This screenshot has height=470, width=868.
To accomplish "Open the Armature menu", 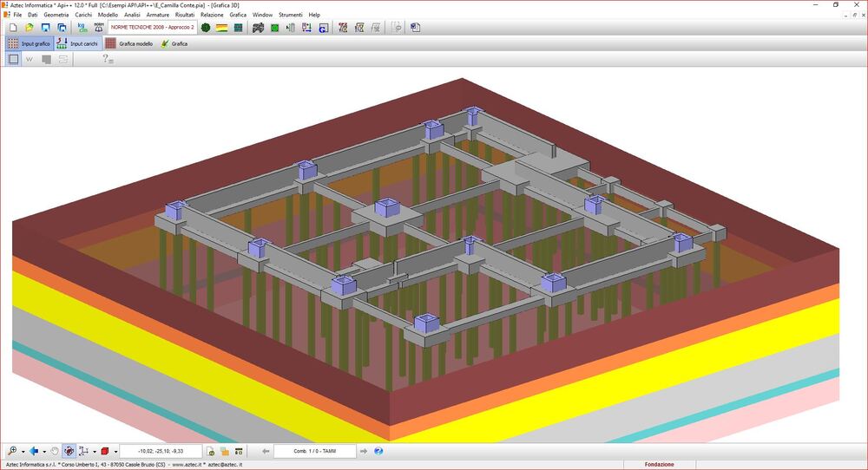I will coord(158,15).
